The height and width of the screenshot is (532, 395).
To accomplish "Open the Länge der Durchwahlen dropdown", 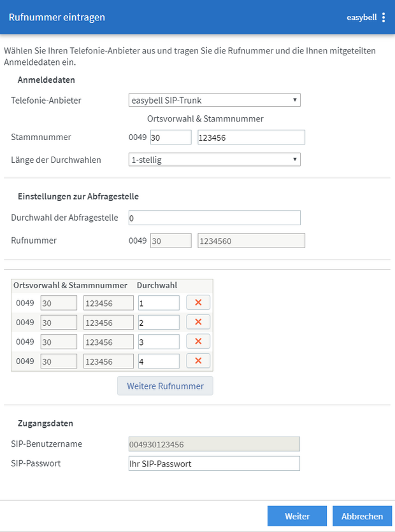I will point(214,160).
